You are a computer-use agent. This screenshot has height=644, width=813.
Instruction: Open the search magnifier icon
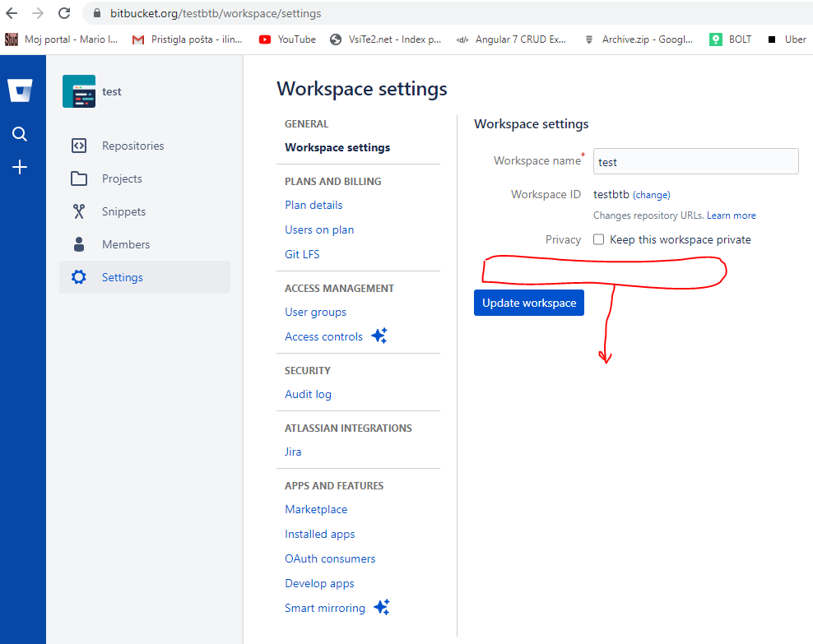click(x=20, y=134)
